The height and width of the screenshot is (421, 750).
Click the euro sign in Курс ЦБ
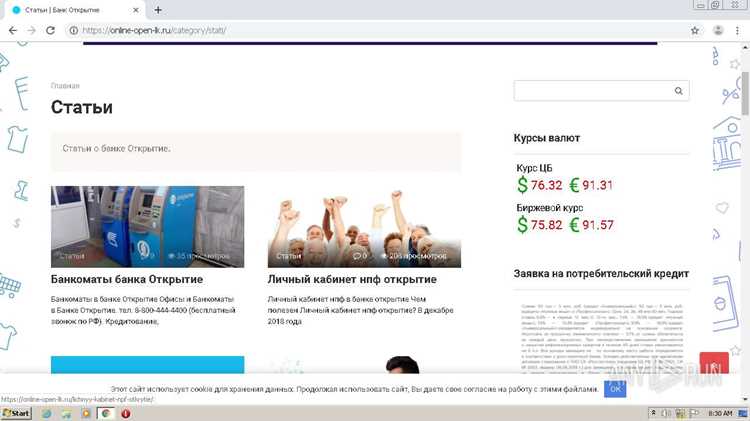coord(574,185)
